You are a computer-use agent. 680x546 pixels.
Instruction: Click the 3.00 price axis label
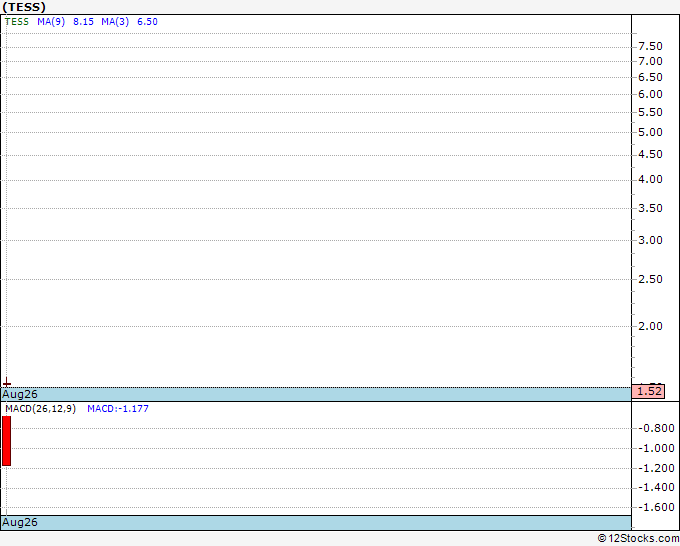click(650, 240)
